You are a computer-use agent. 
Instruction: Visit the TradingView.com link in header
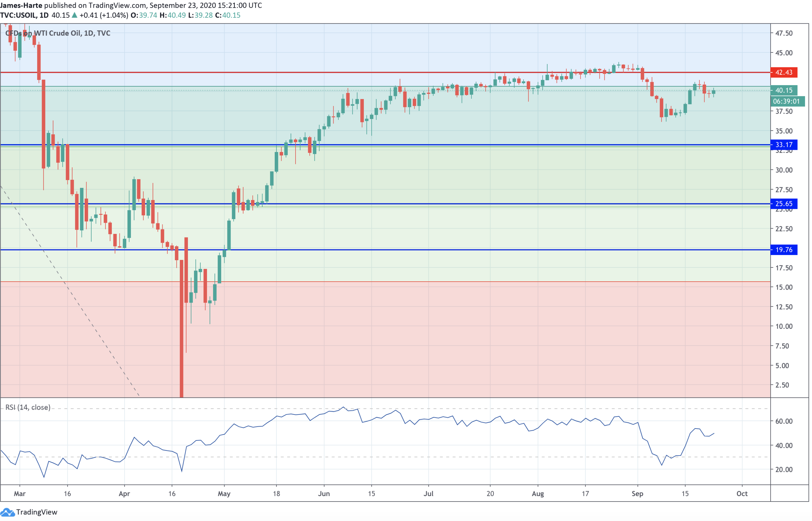coord(117,5)
